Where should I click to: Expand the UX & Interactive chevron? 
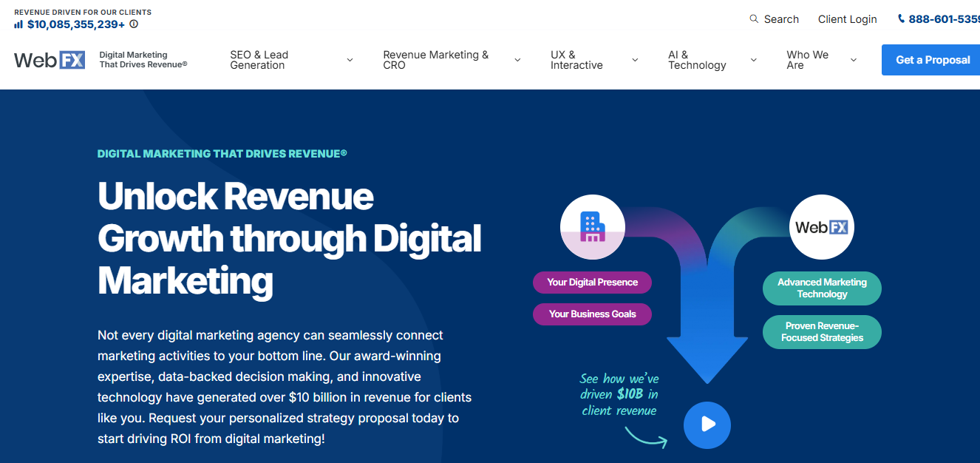click(635, 61)
